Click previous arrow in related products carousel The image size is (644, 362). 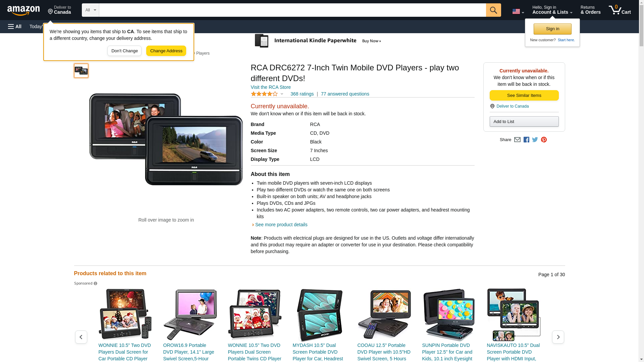click(x=81, y=337)
